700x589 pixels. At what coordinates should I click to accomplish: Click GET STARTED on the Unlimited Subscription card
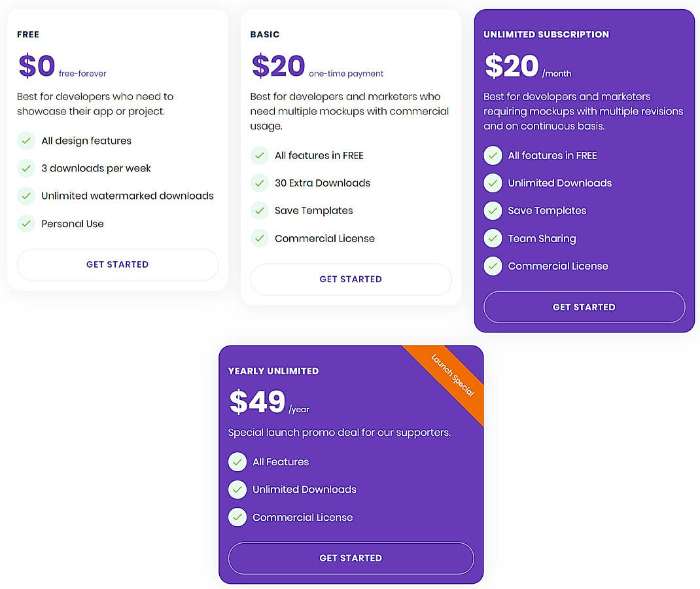click(584, 307)
